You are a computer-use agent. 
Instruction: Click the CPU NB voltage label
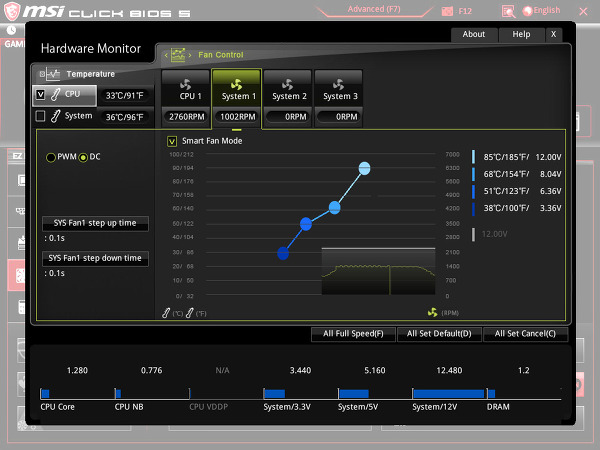tap(129, 407)
